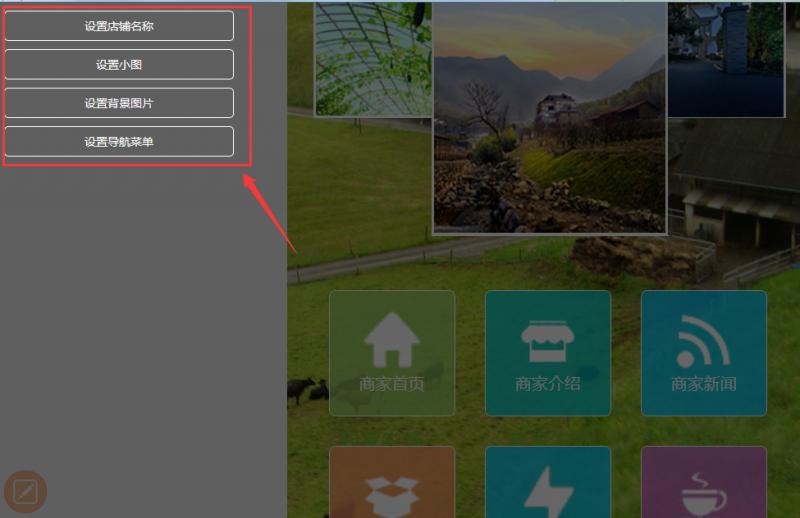This screenshot has width=800, height=518.
Task: Open the RSS feed icon on 商家新闻 tile
Action: [x=703, y=341]
